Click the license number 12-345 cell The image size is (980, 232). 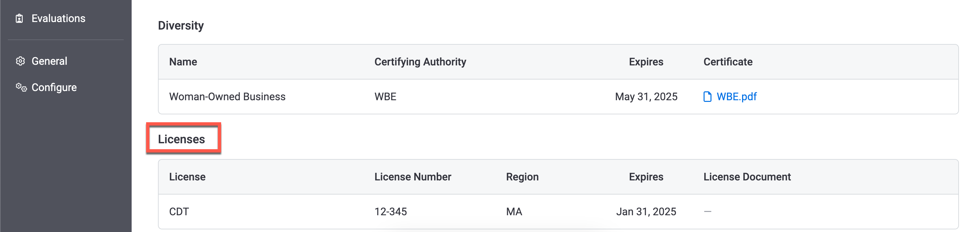click(390, 212)
